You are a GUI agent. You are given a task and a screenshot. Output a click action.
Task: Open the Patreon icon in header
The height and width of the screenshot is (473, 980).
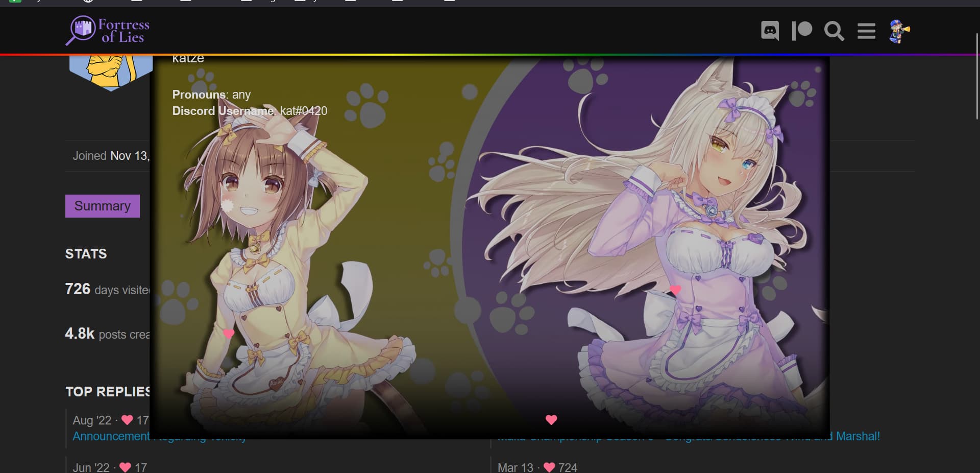pyautogui.click(x=802, y=31)
